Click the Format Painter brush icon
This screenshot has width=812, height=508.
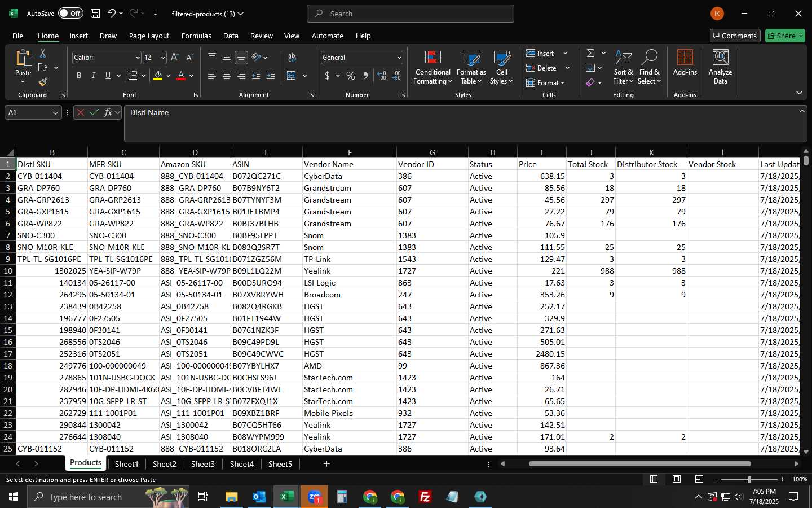[x=43, y=82]
